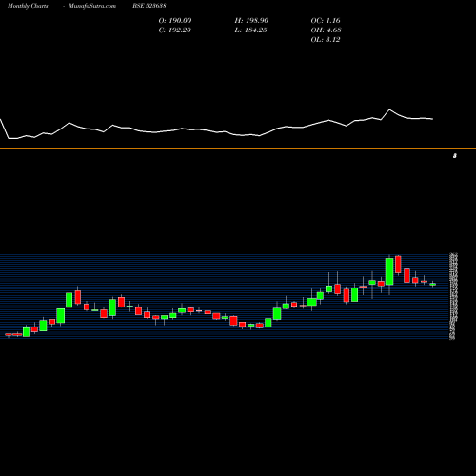The height and width of the screenshot is (476, 476).
Task: Select the OC: 1.16 value
Action: [326, 21]
